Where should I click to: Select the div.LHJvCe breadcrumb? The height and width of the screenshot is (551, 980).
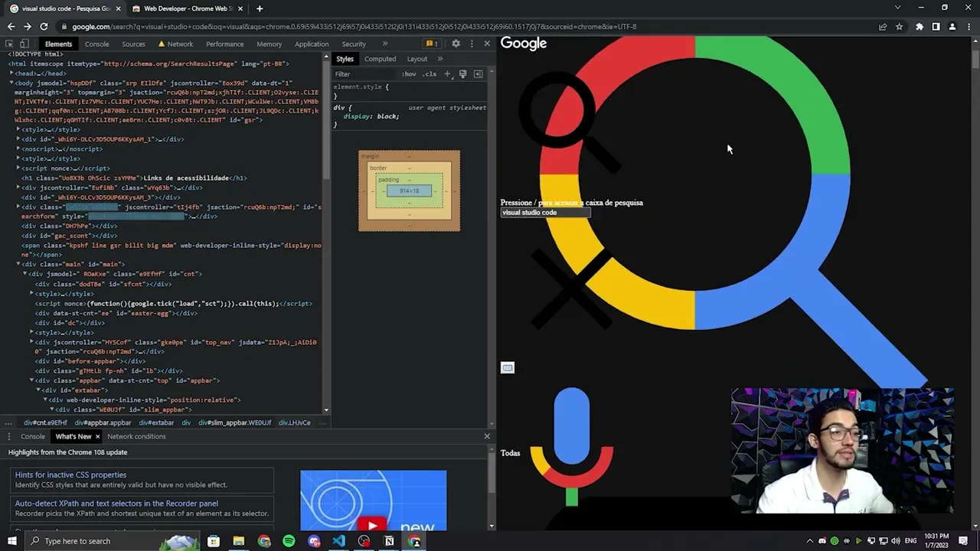295,422
